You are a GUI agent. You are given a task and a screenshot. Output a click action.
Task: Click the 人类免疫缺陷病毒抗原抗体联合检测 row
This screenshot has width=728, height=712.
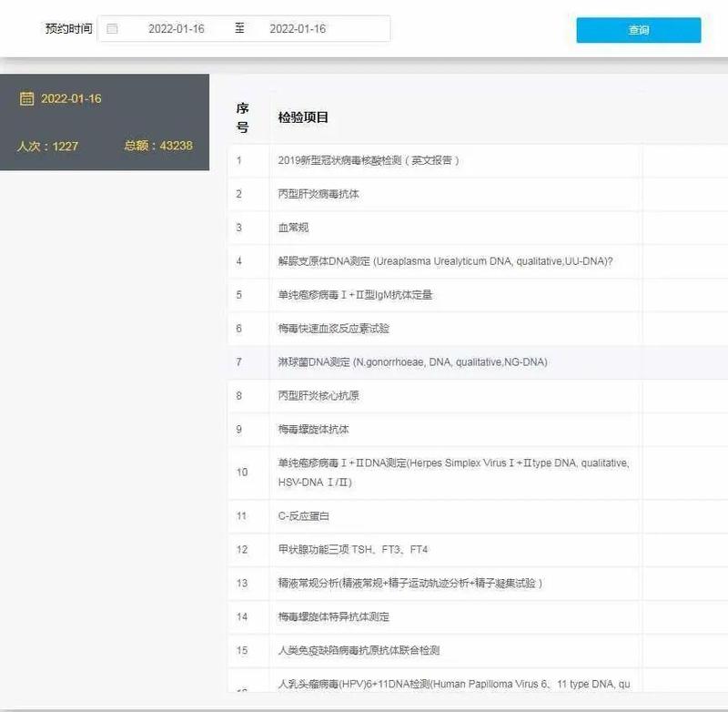point(359,651)
